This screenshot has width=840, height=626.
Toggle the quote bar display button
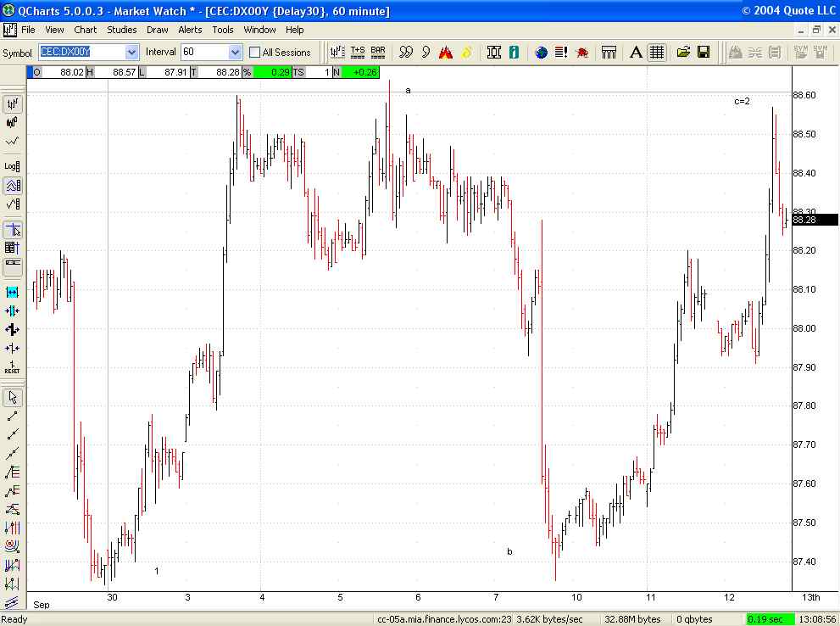(x=13, y=266)
